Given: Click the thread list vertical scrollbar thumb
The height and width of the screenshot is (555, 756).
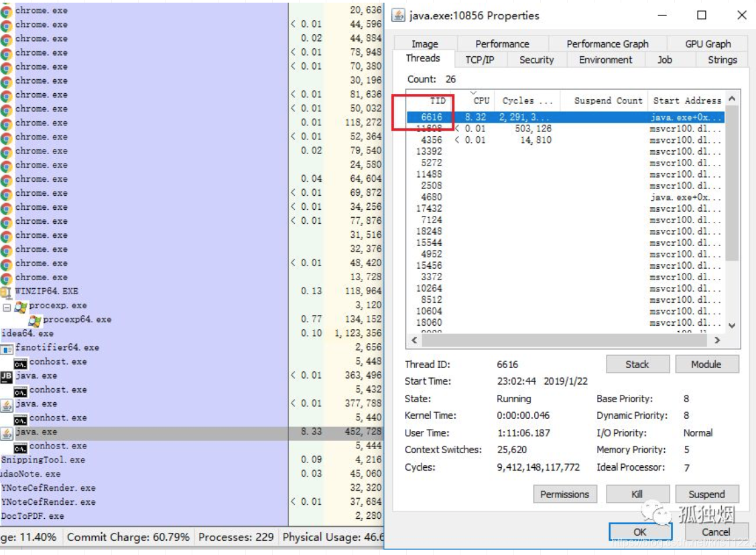Looking at the screenshot, I should [732, 183].
